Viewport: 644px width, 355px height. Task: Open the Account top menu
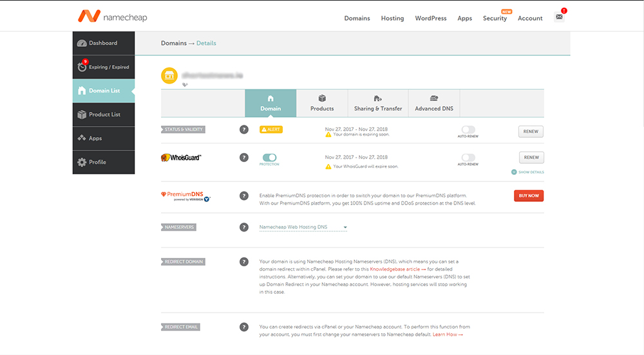[530, 19]
